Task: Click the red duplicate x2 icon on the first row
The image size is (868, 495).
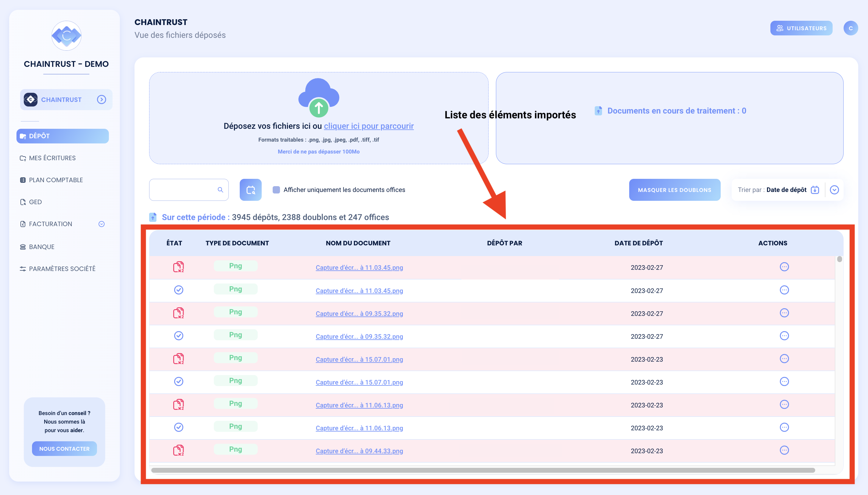Action: (x=179, y=267)
